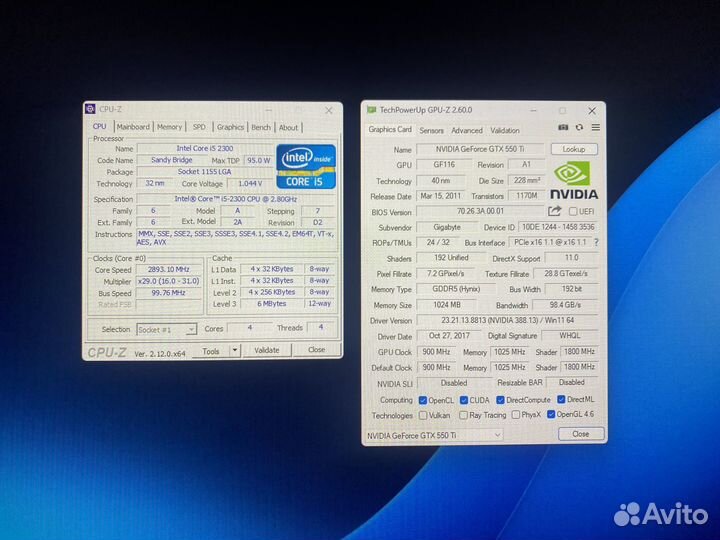
Task: Click the BIOS Version field 70.26.3A.00.01
Action: (x=480, y=211)
